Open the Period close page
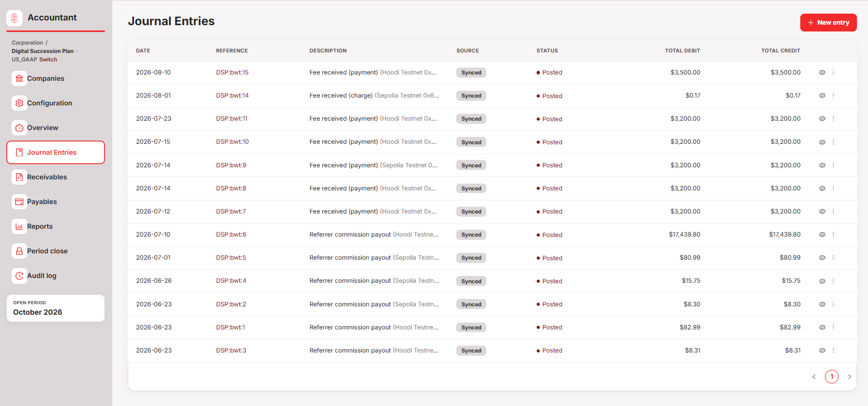868x406 pixels. pos(56,251)
